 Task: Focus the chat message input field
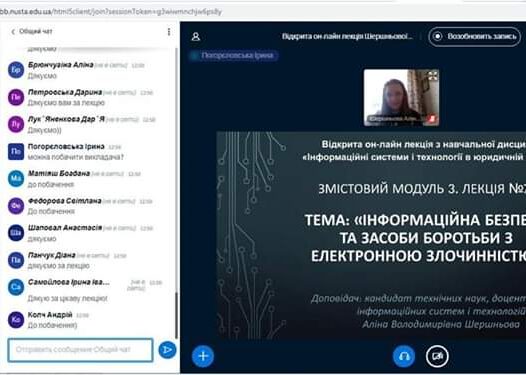(80, 350)
